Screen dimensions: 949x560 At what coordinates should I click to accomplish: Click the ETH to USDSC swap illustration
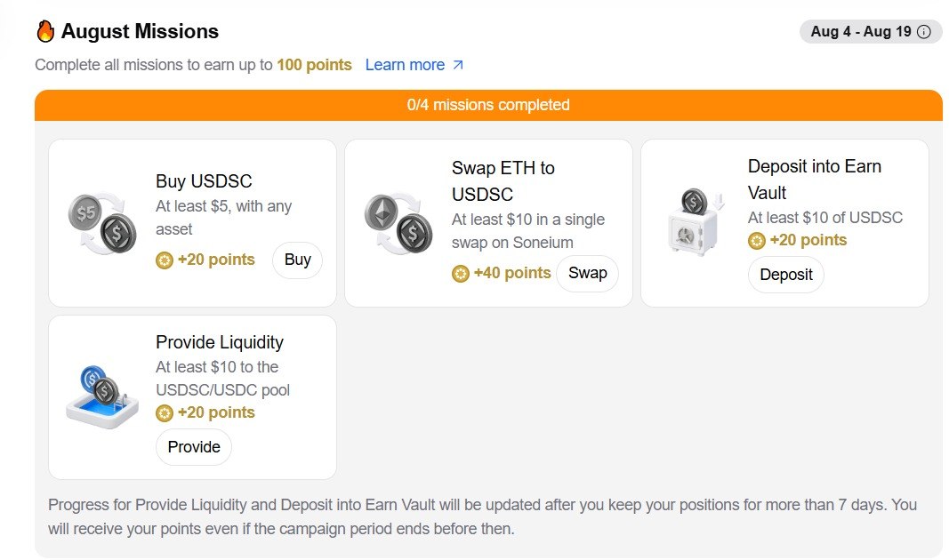pos(398,224)
